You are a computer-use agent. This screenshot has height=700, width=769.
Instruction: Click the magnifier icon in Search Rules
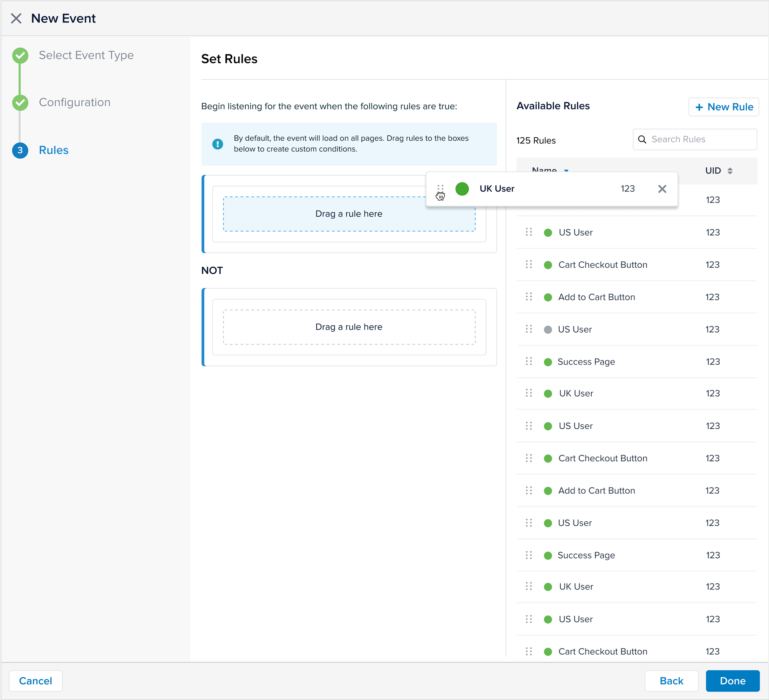tap(642, 139)
